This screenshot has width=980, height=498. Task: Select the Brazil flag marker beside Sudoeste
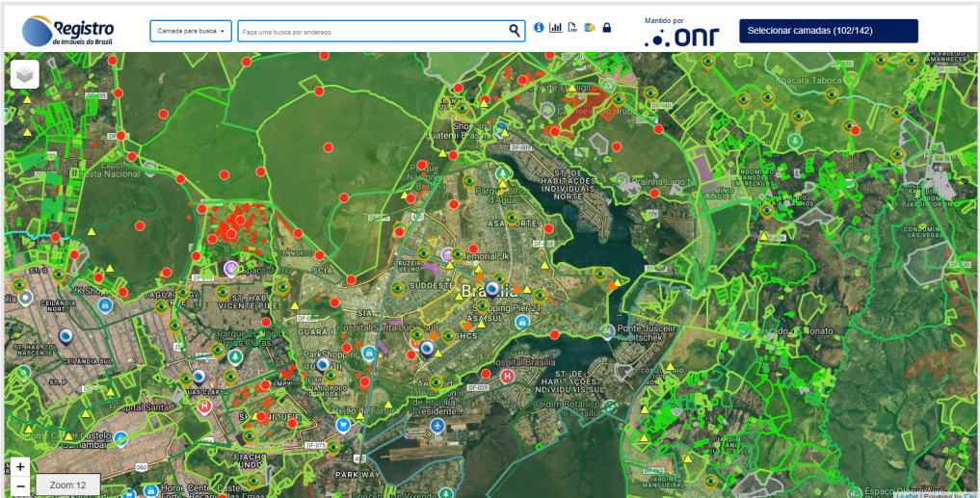tap(397, 289)
